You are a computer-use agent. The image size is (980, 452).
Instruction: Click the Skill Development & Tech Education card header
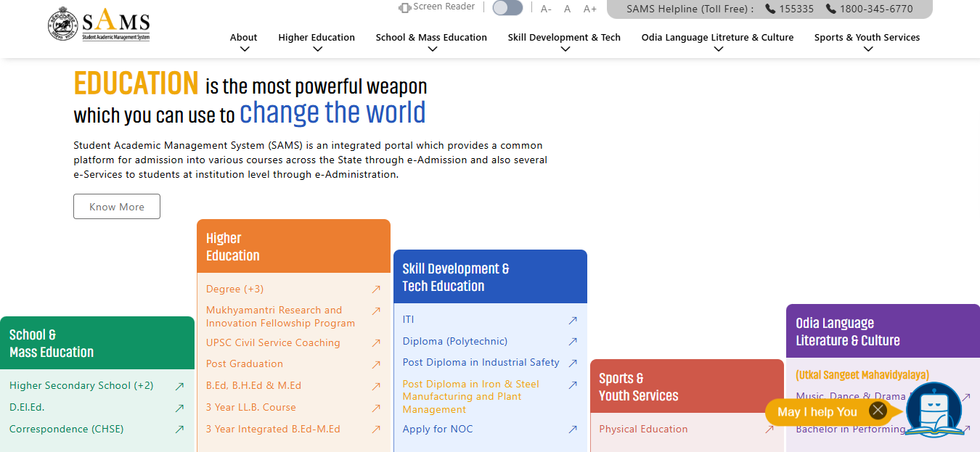490,276
